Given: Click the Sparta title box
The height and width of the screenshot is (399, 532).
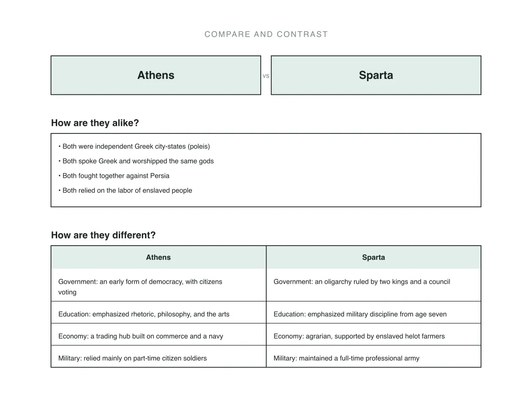Looking at the screenshot, I should [376, 75].
